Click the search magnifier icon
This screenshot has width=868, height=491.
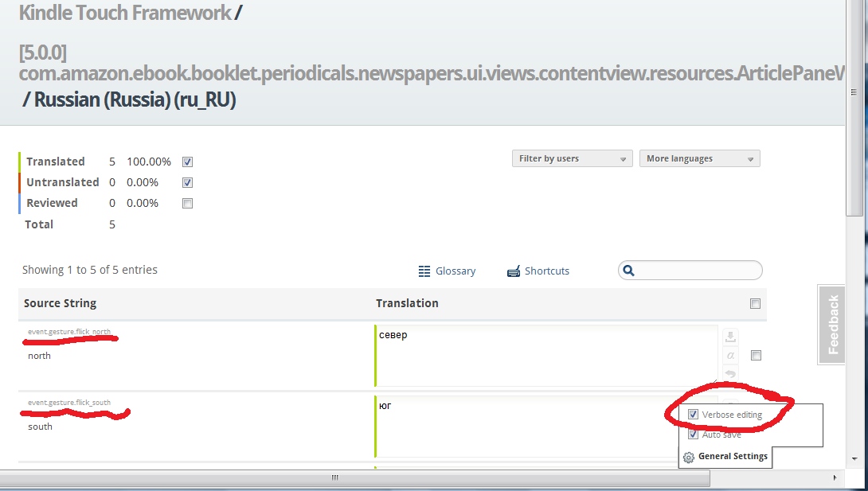(x=628, y=271)
